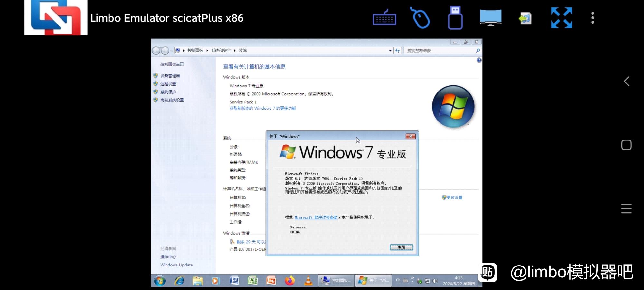Expand the arrow after 控制面板 breadcrumb

[207, 51]
